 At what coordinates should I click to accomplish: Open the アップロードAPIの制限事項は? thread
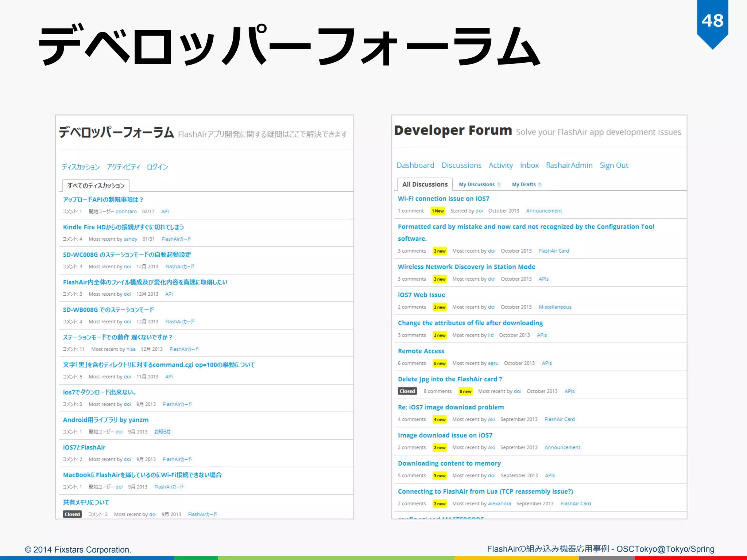point(103,199)
